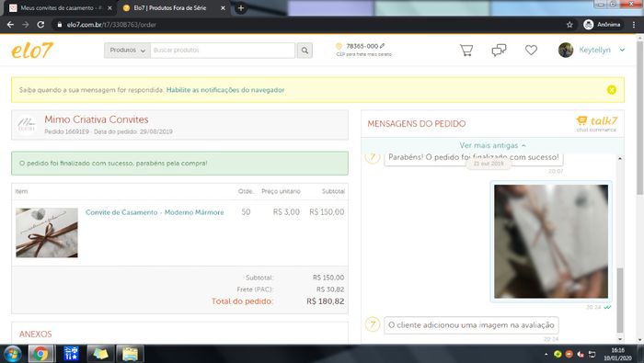Edit the CEP 78365-000 pencil icon
This screenshot has height=363, width=644.
click(x=383, y=46)
